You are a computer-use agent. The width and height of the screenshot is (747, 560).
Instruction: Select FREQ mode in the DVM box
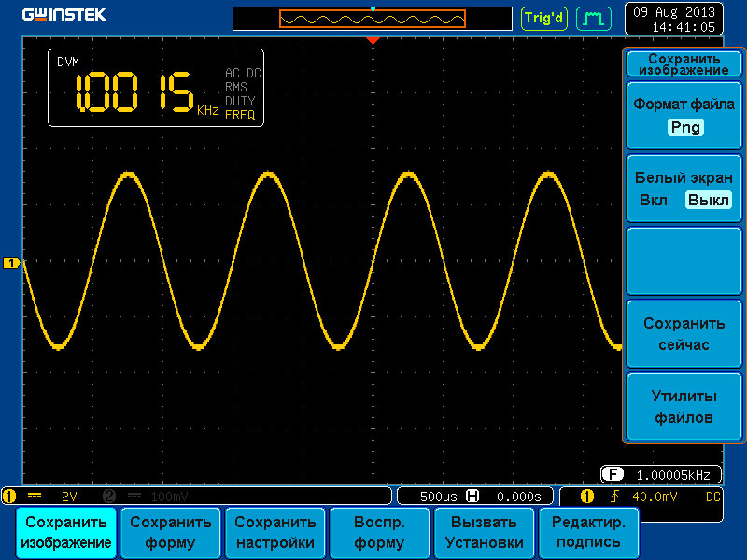point(240,116)
